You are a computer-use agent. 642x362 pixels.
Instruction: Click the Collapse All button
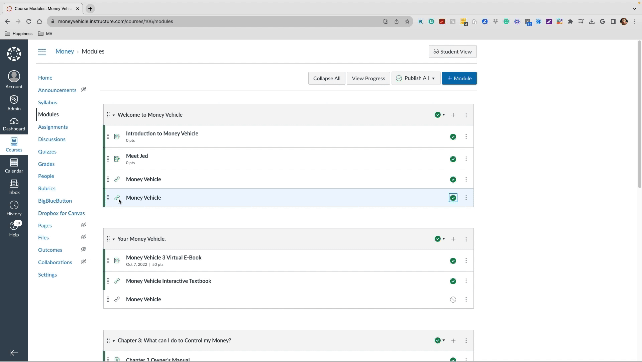326,78
